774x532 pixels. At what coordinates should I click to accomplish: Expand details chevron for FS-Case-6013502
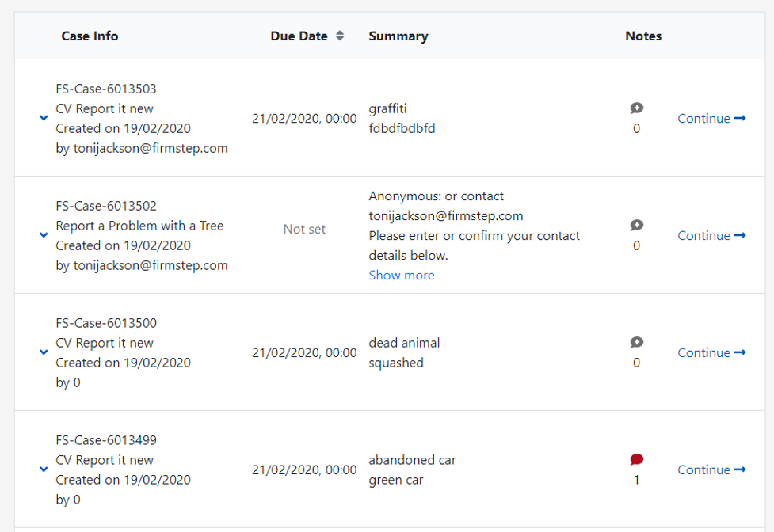[44, 235]
